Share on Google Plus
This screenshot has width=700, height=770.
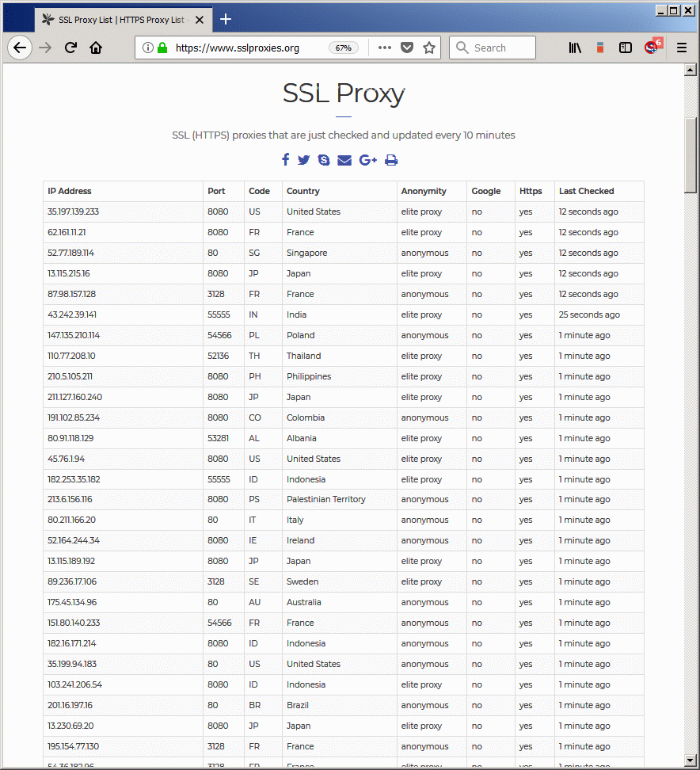367,160
